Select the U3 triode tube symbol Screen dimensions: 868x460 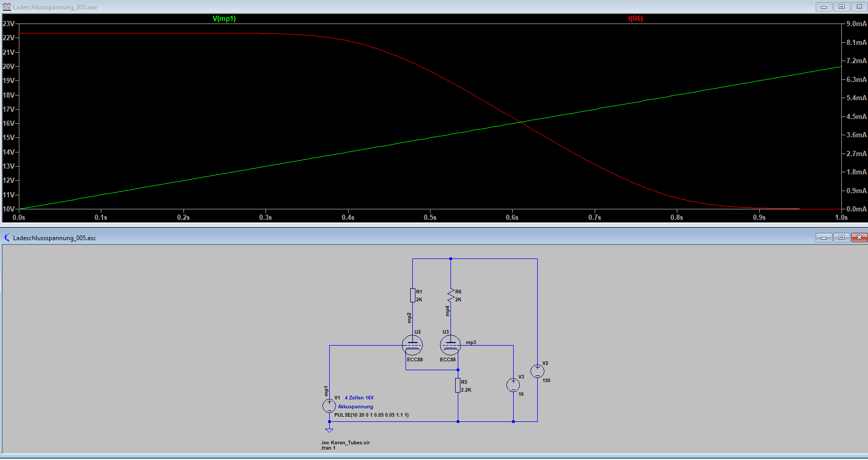tap(450, 345)
